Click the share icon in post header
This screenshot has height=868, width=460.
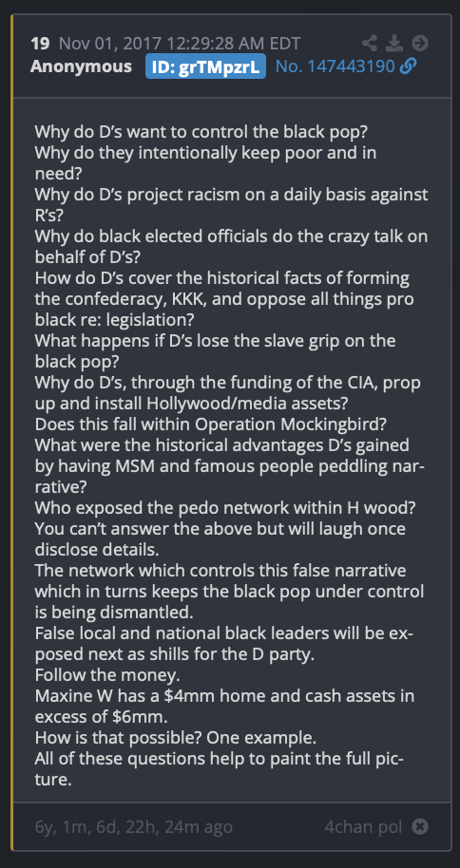click(370, 43)
